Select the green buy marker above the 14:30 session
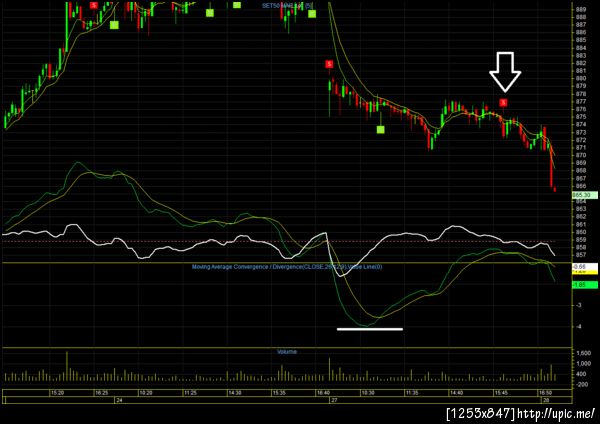The image size is (600, 424). [237, 5]
